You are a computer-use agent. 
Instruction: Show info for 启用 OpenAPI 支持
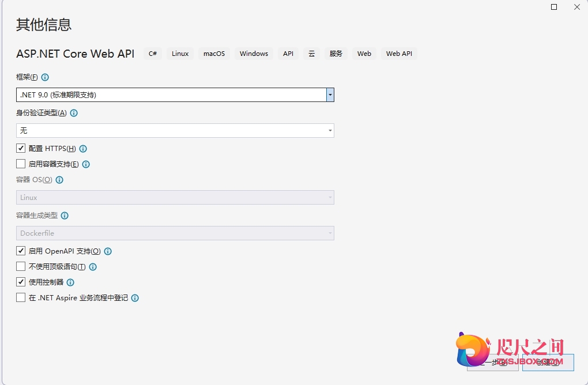pyautogui.click(x=108, y=251)
